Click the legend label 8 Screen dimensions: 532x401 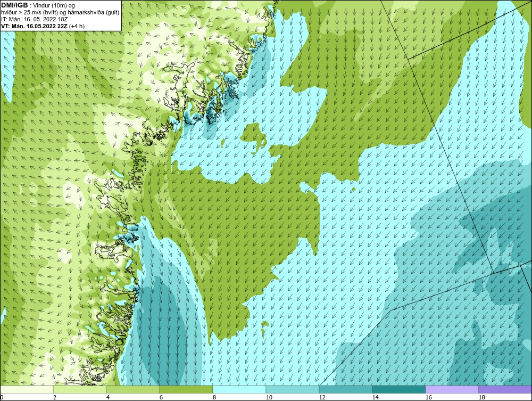click(x=214, y=397)
